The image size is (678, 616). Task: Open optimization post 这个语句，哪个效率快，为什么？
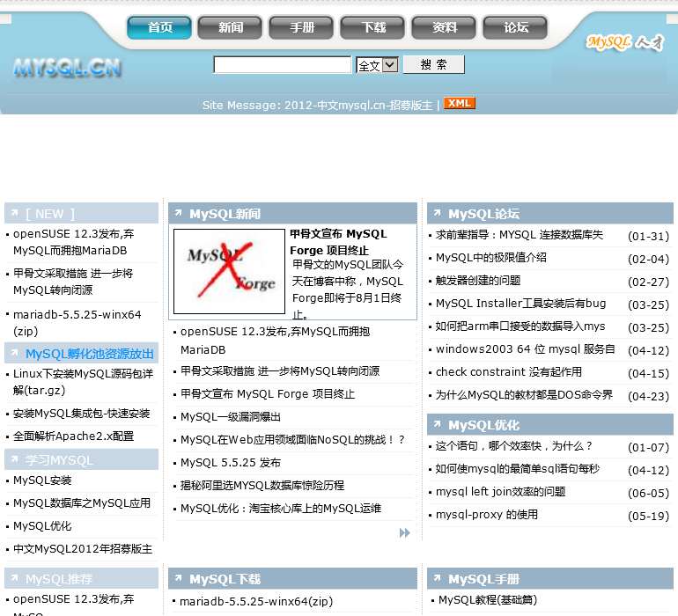(x=514, y=446)
